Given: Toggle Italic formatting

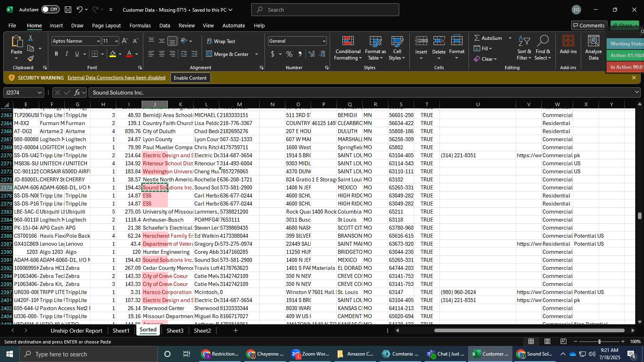Looking at the screenshot, I should [x=67, y=54].
